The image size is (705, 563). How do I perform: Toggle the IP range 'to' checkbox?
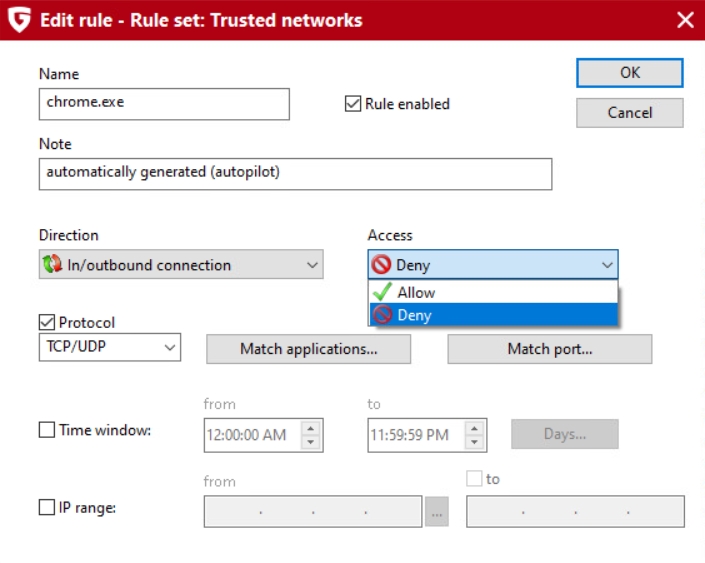(x=474, y=479)
